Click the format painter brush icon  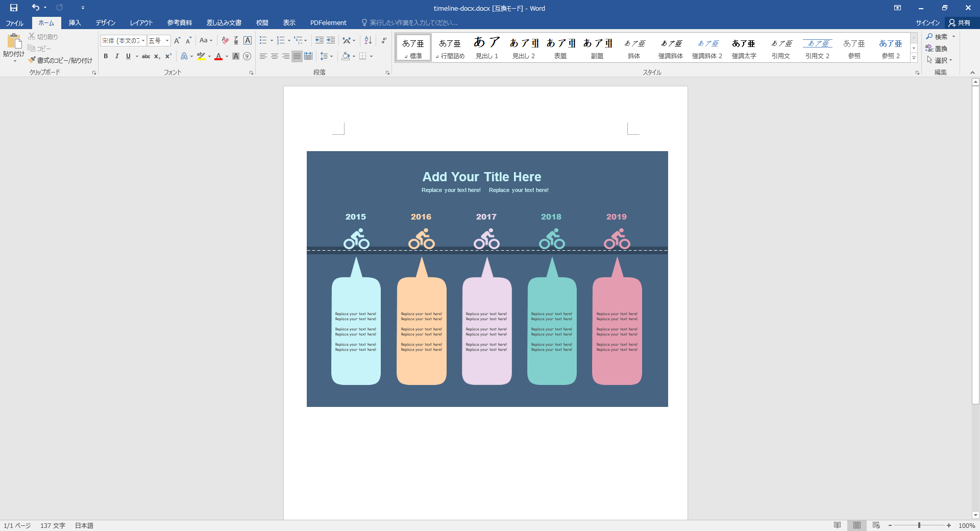click(x=32, y=60)
